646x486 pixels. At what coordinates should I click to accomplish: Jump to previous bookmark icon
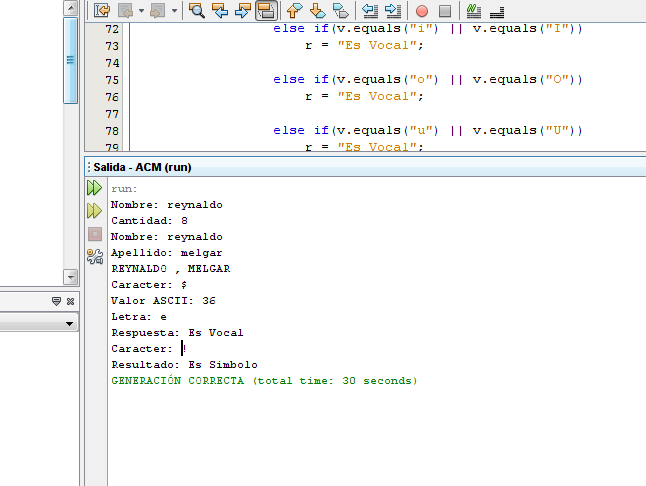[x=294, y=10]
